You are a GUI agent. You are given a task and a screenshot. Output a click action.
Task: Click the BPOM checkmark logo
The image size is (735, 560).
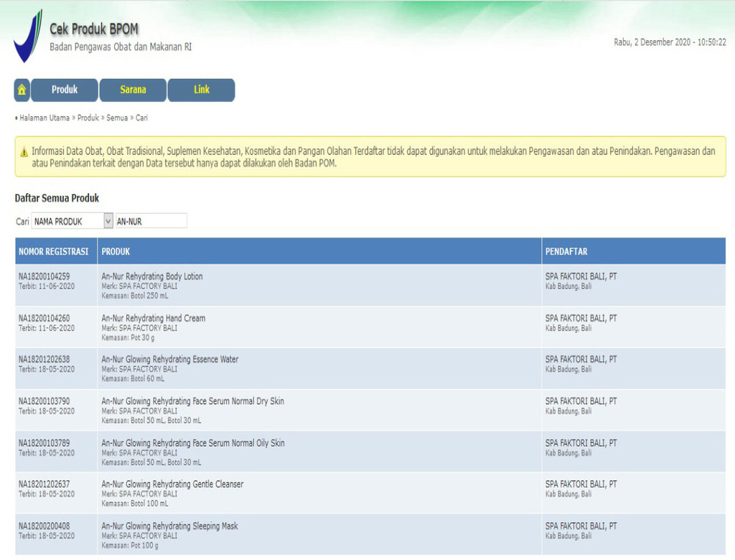coord(28,36)
